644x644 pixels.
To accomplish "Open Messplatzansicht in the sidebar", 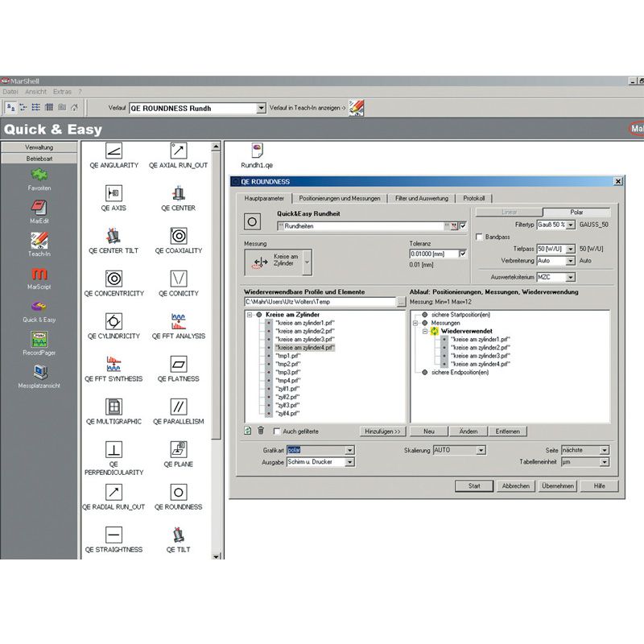I will [x=39, y=373].
